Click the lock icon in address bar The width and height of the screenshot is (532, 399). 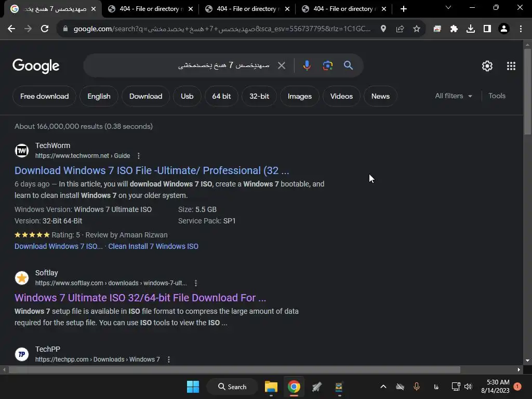(x=65, y=29)
